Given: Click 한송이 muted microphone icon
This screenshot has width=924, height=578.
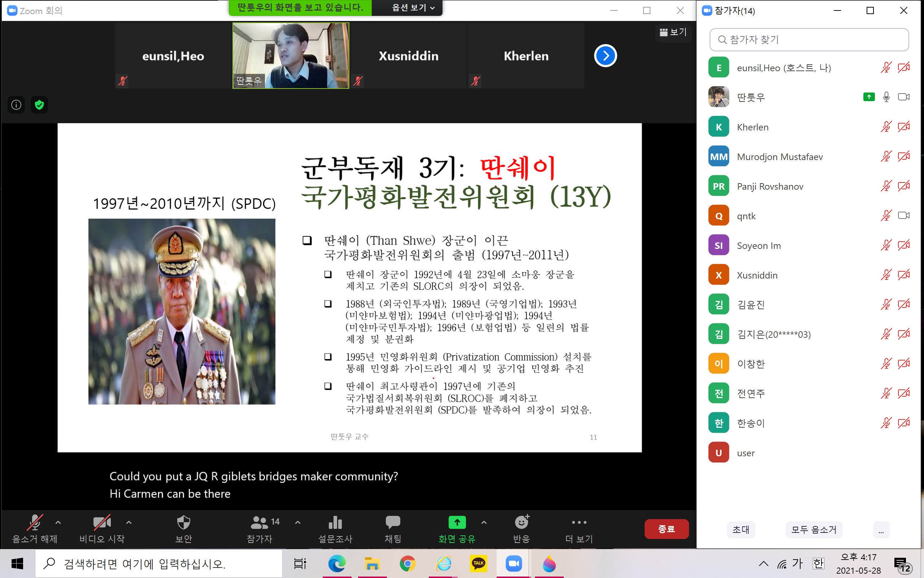Looking at the screenshot, I should point(886,423).
